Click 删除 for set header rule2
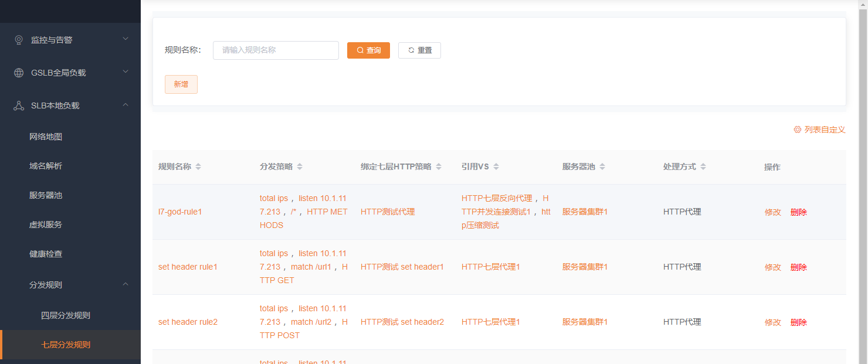 click(799, 322)
